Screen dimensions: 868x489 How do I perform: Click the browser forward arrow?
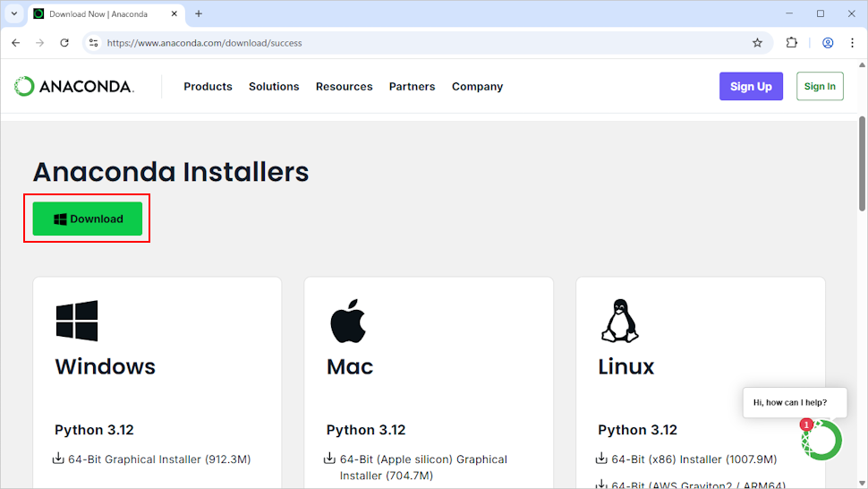pyautogui.click(x=40, y=43)
